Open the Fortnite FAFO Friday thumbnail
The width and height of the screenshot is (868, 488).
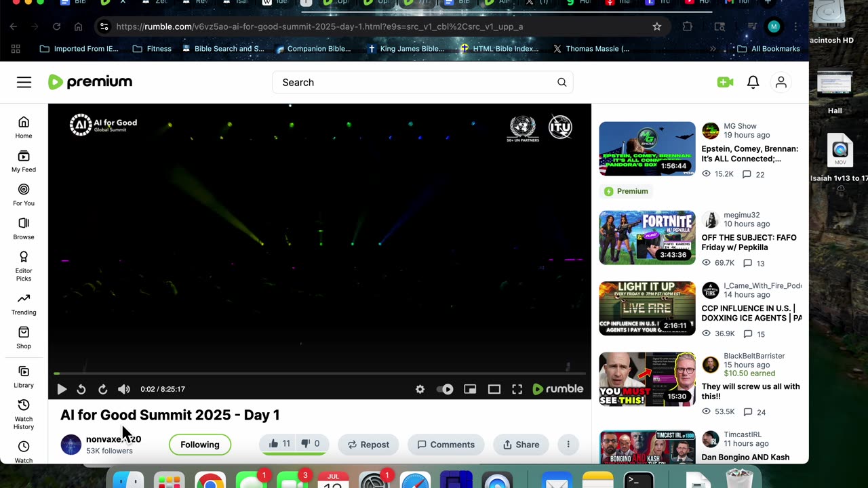click(647, 237)
